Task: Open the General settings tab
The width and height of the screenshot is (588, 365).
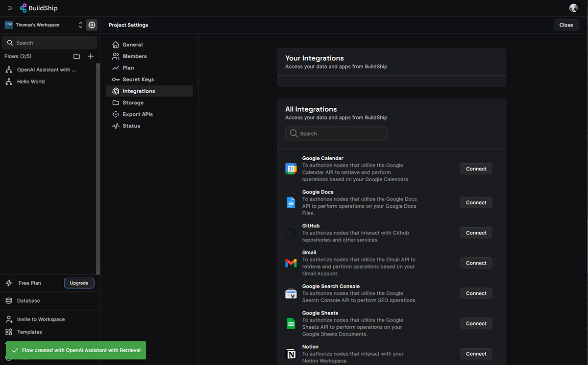Action: pos(132,45)
